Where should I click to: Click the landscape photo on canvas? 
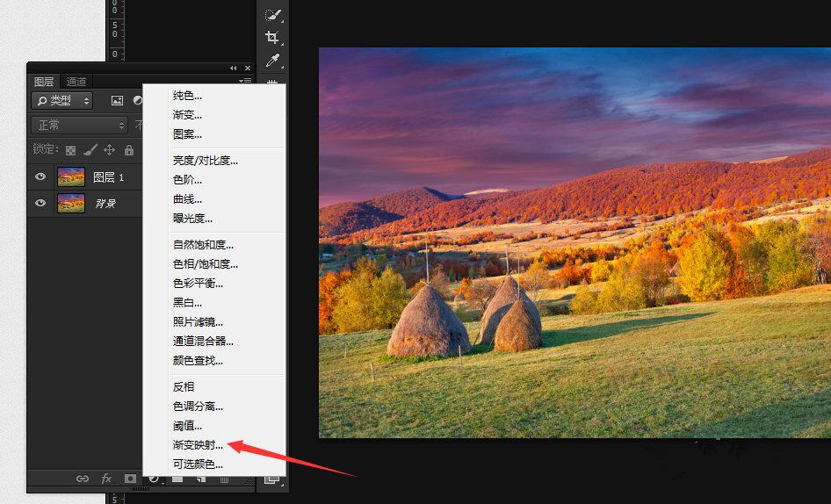(x=574, y=242)
